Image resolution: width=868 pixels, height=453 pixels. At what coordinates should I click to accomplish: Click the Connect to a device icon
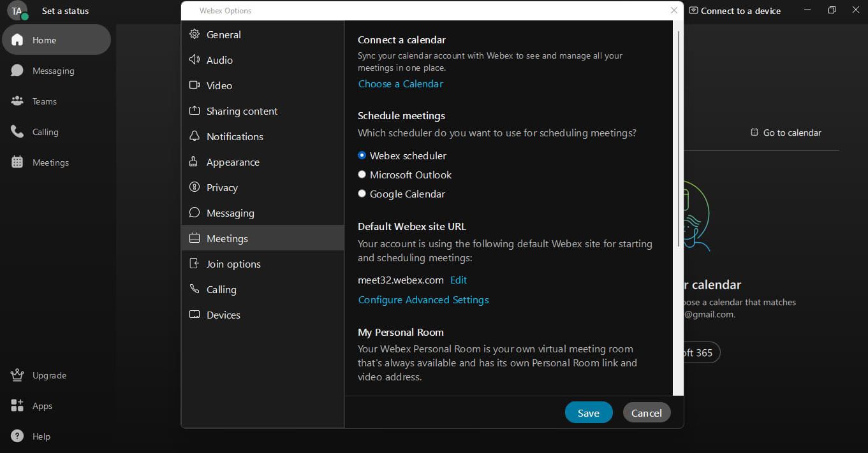(x=694, y=11)
